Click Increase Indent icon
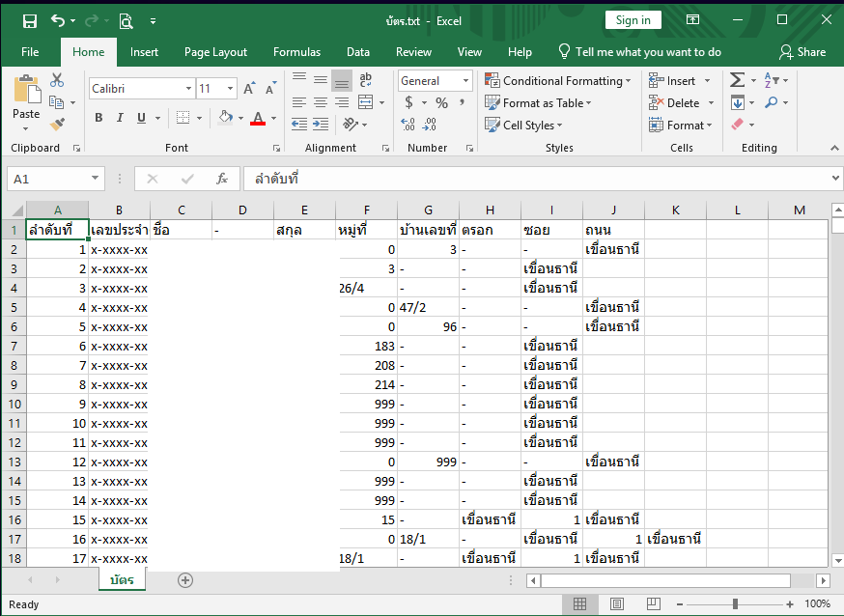 (x=321, y=125)
